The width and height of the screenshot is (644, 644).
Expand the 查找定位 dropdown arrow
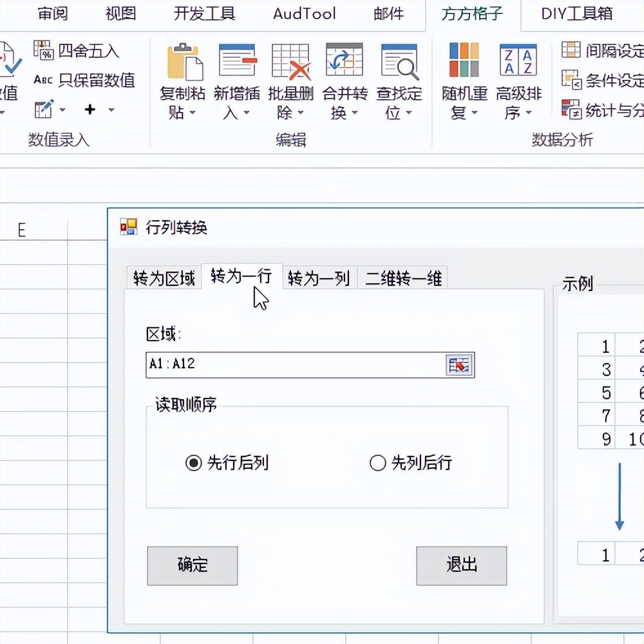tap(409, 113)
